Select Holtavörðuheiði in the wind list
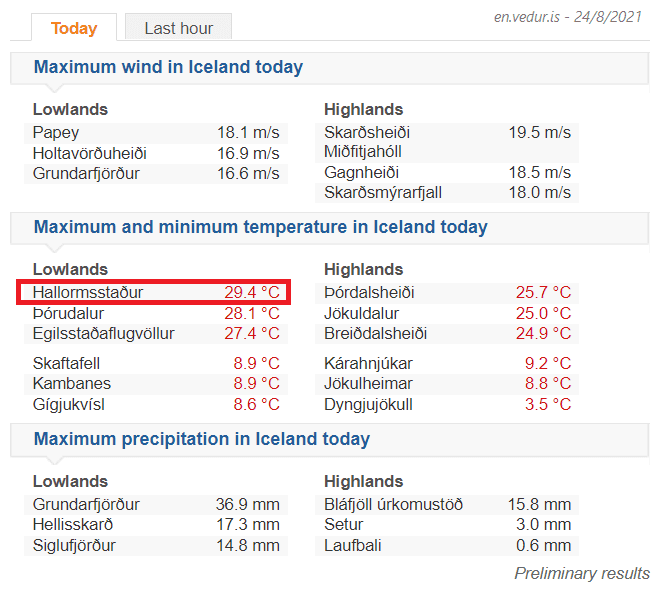The height and width of the screenshot is (592, 657). 90,153
